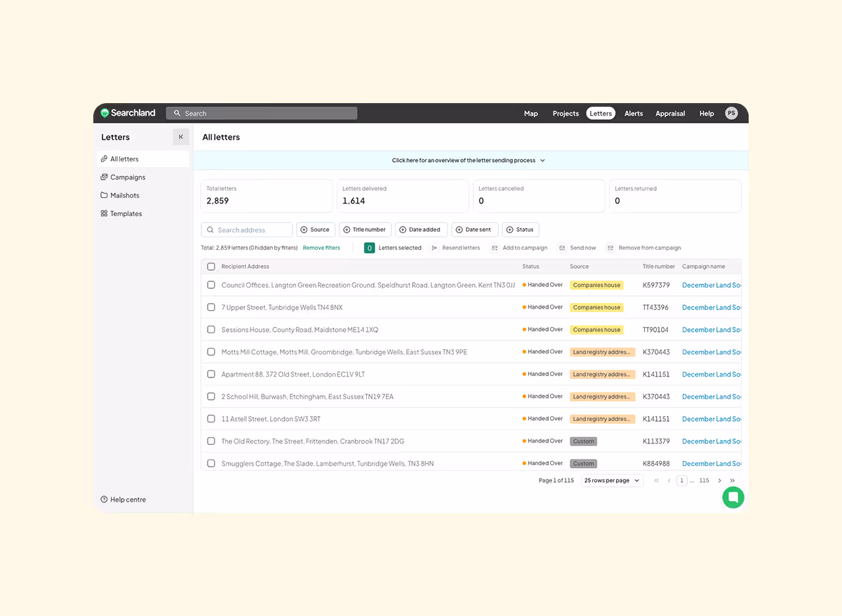Add the Status filter
The image size is (842, 616).
point(521,230)
